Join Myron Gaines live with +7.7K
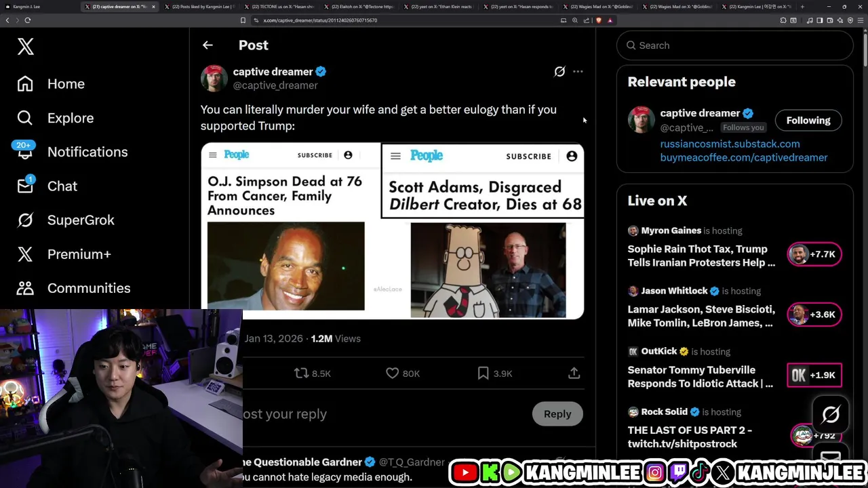868x488 pixels. pyautogui.click(x=814, y=254)
